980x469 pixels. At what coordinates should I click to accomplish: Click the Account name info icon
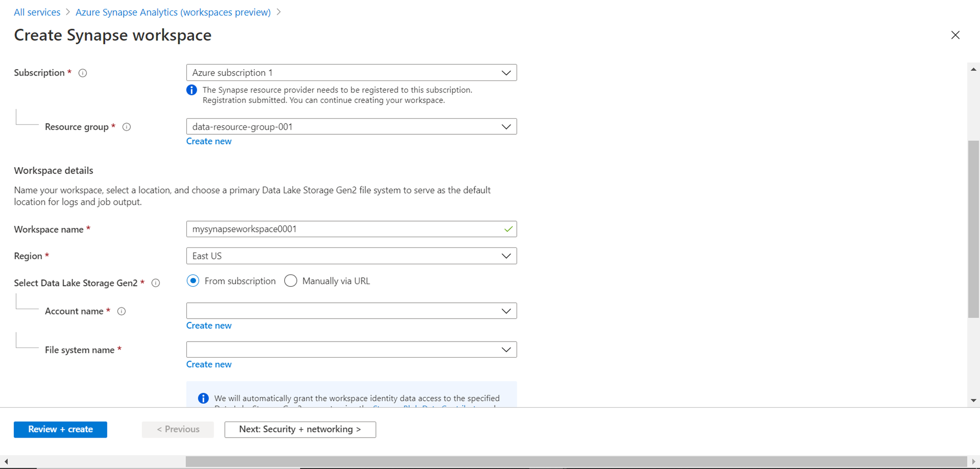122,311
